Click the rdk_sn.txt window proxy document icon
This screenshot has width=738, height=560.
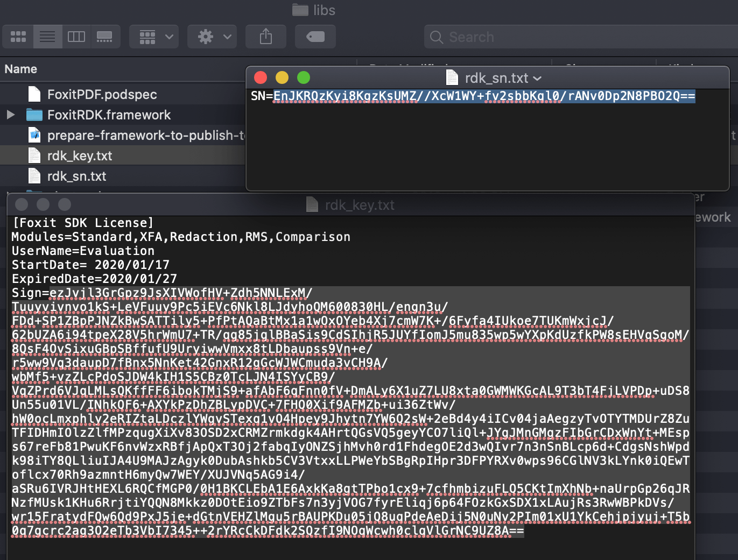click(x=452, y=77)
